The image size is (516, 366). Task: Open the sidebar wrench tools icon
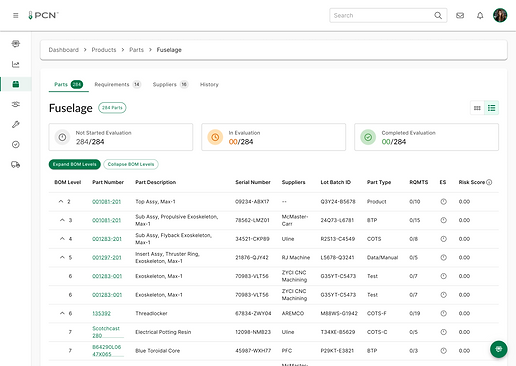(16, 124)
